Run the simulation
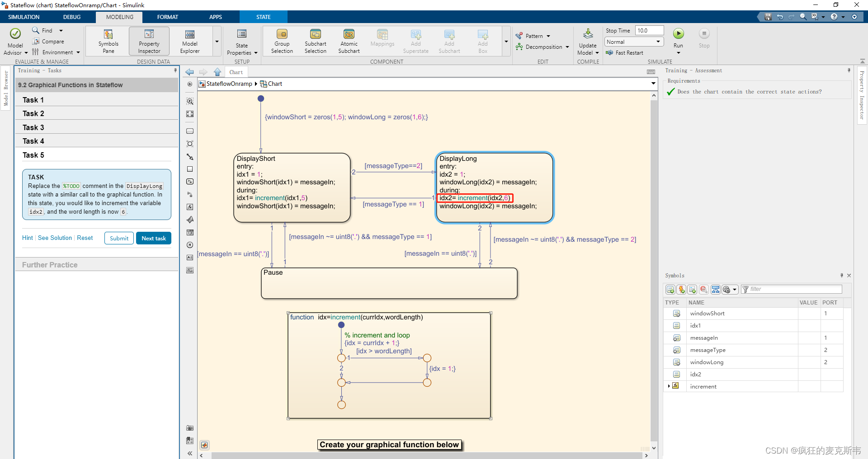This screenshot has height=459, width=868. tap(678, 34)
